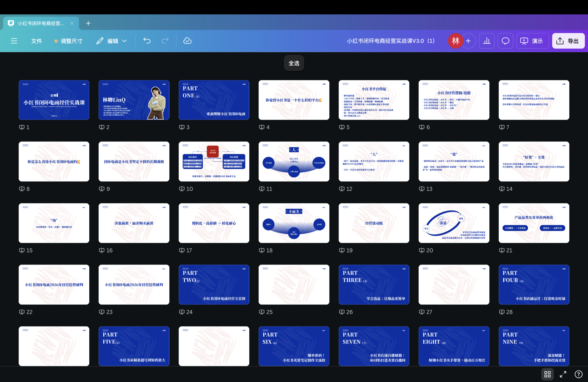
Task: Select slide 10 diagram thumbnail
Action: pos(214,161)
